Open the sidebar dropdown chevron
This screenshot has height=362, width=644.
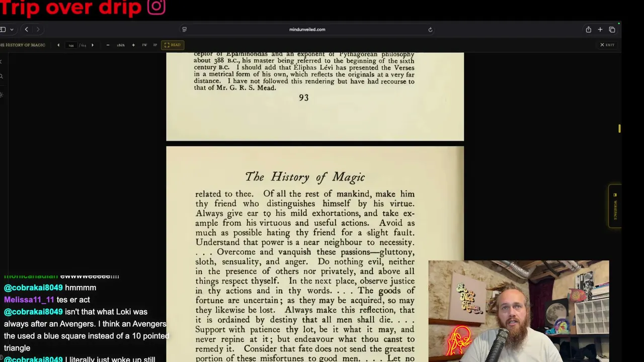(x=12, y=30)
